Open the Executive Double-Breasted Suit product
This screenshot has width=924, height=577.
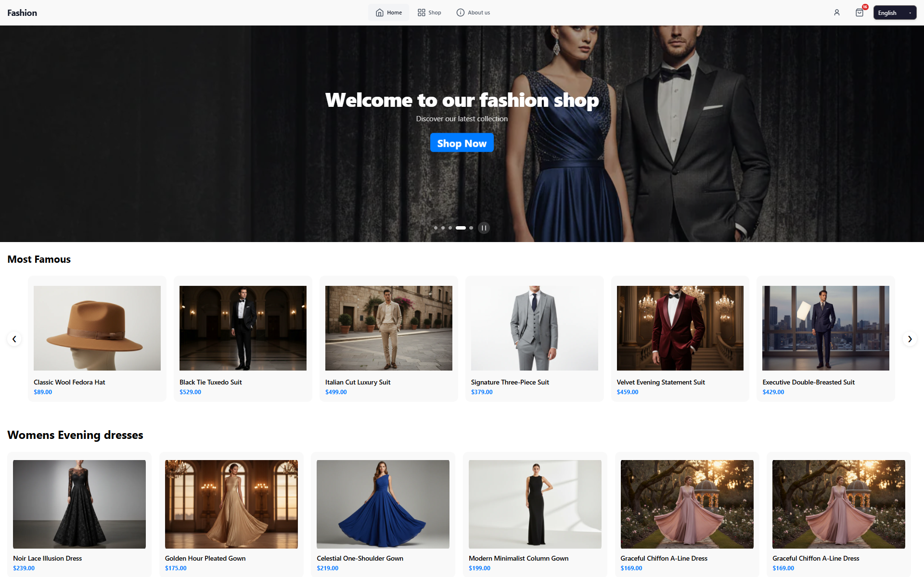pos(825,328)
